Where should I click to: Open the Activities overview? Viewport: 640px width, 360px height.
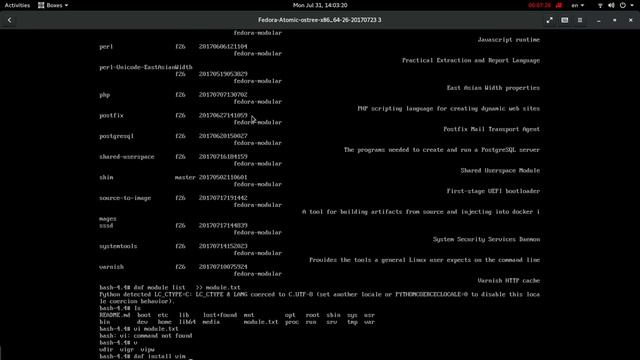tap(17, 5)
